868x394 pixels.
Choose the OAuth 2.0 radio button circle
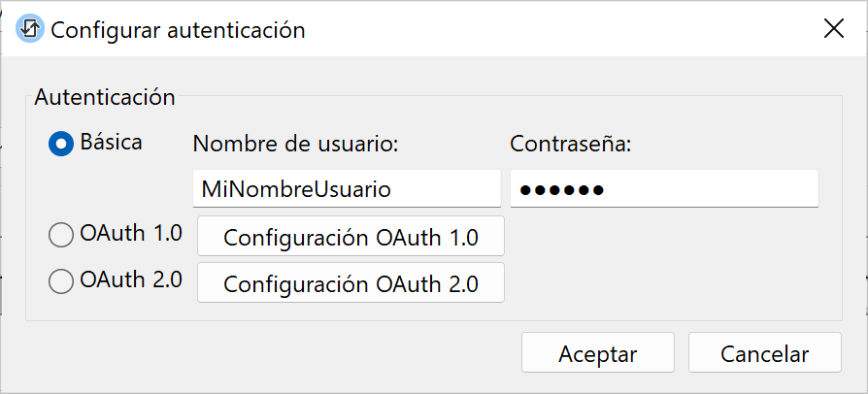click(x=61, y=281)
